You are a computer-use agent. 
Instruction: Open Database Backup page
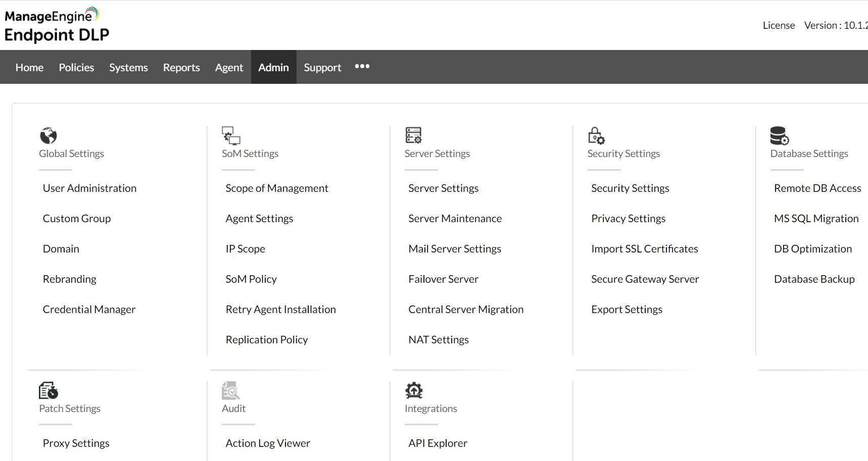[814, 279]
